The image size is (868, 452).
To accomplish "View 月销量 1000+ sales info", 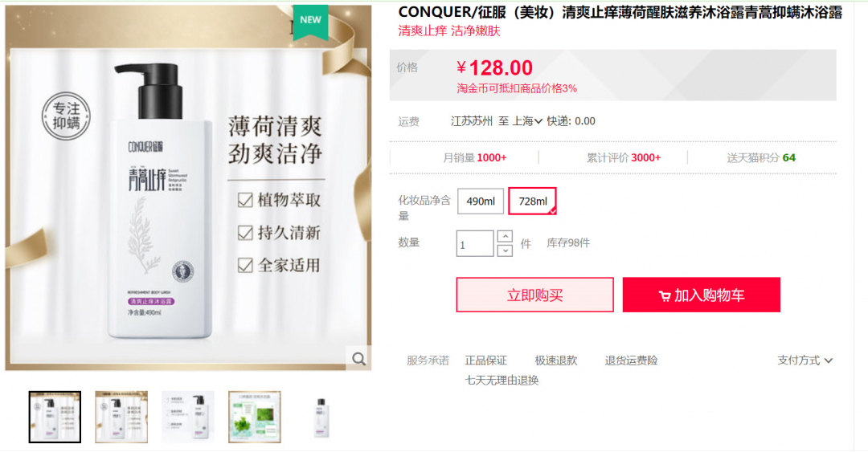I will [474, 157].
